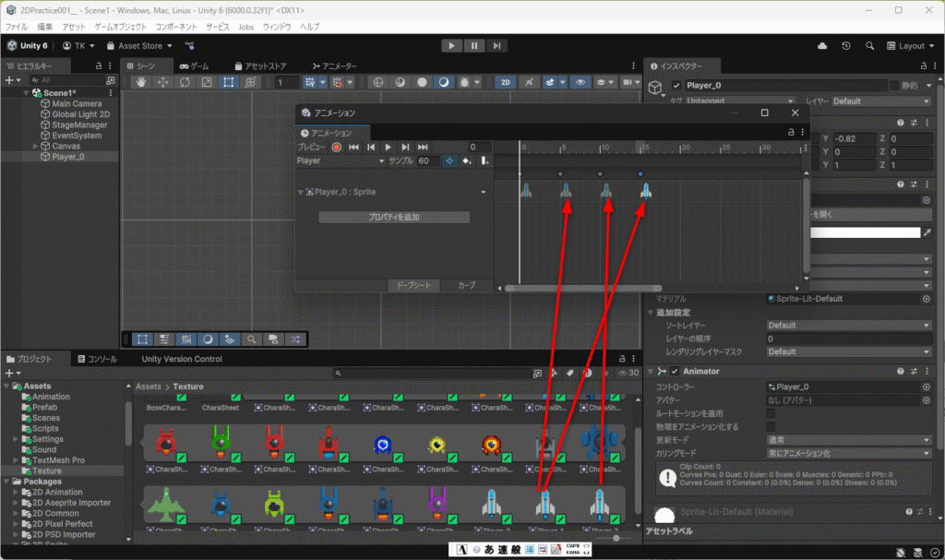
Task: Select the Rect tool in Scene toolbar
Action: point(228,82)
